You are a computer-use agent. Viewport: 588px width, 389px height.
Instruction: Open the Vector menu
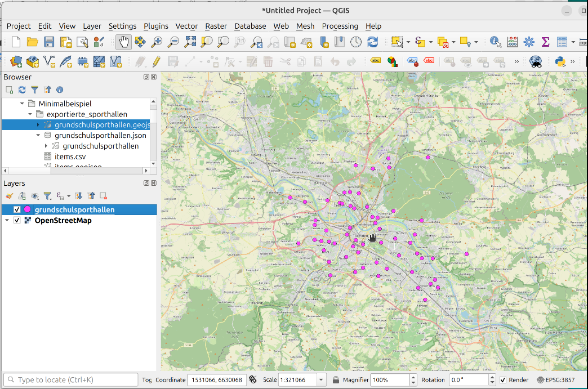[186, 26]
